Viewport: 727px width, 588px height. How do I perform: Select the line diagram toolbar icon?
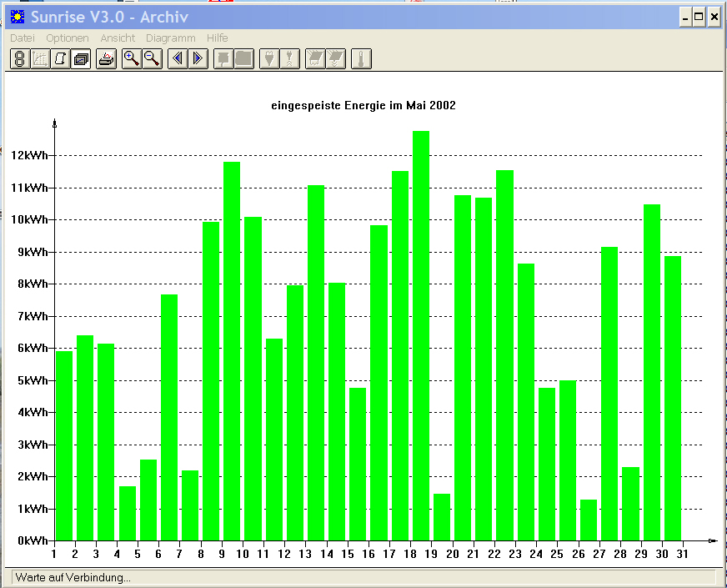pos(40,59)
